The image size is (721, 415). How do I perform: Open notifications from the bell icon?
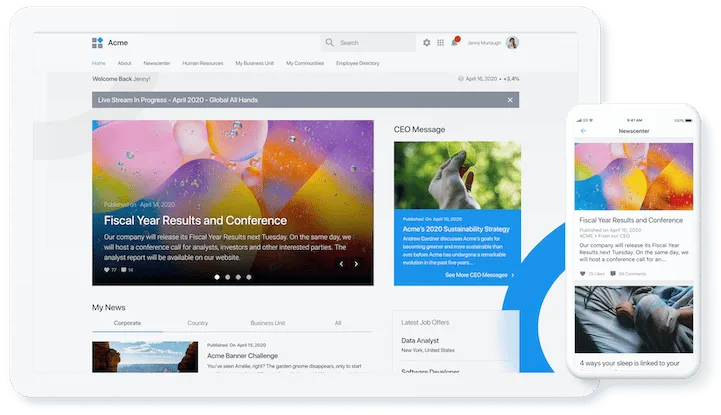pos(455,43)
